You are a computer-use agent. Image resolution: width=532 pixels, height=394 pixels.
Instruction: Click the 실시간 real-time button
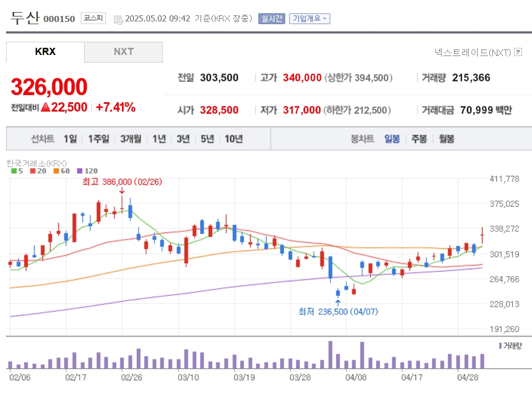(271, 18)
